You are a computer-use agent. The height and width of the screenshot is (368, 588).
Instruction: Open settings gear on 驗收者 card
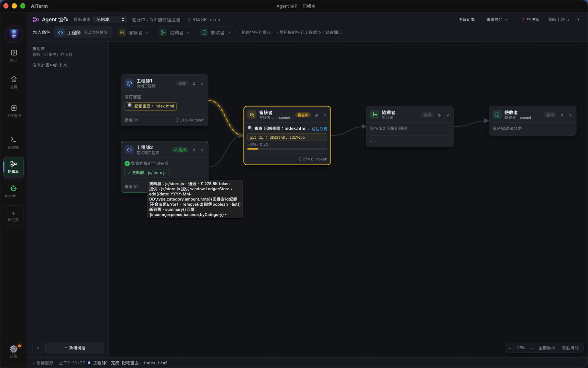(562, 115)
